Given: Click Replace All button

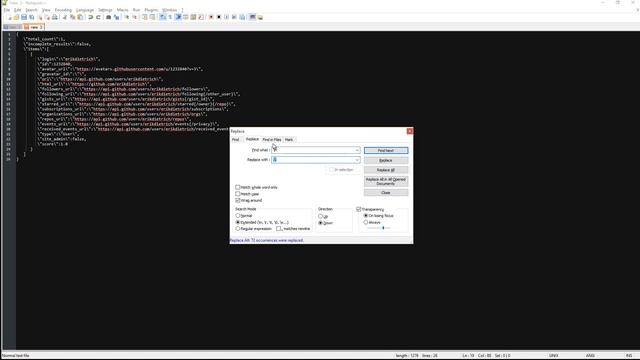Looking at the screenshot, I should point(386,170).
